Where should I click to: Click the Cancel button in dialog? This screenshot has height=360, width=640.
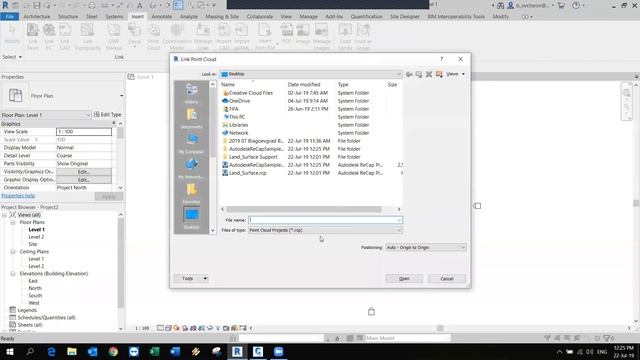pyautogui.click(x=447, y=279)
